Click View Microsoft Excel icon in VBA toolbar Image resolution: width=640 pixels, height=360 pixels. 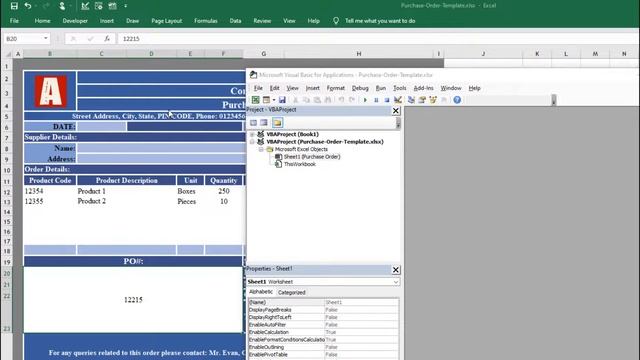[x=256, y=100]
